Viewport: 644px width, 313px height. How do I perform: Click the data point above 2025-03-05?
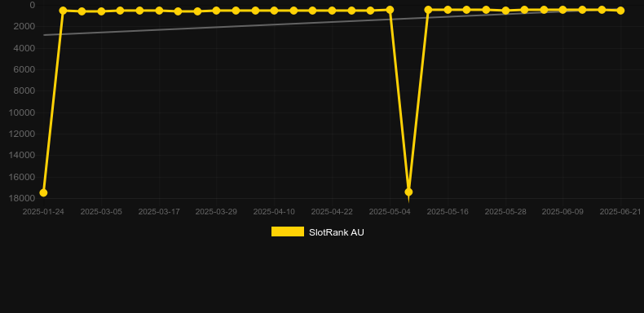pos(101,11)
